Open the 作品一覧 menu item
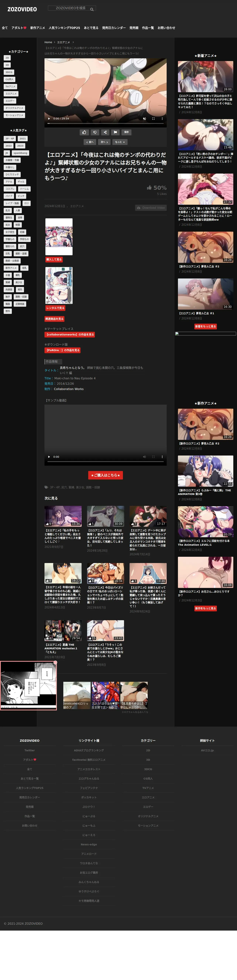 (x=148, y=28)
